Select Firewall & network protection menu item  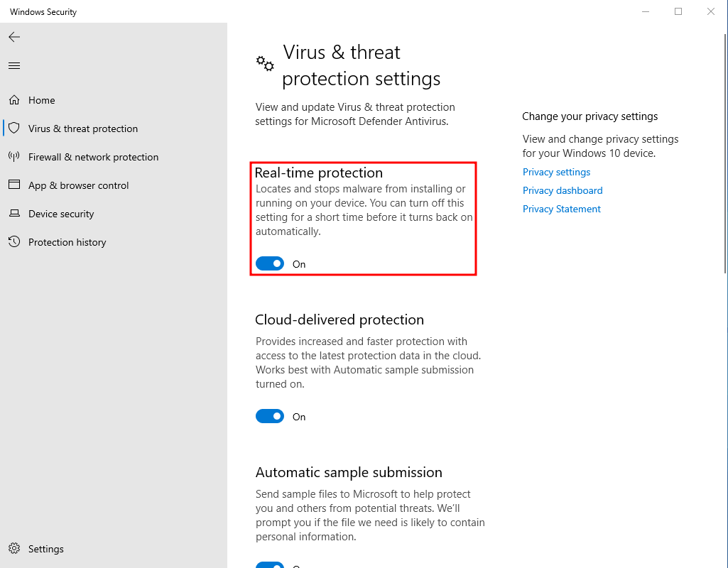[93, 157]
